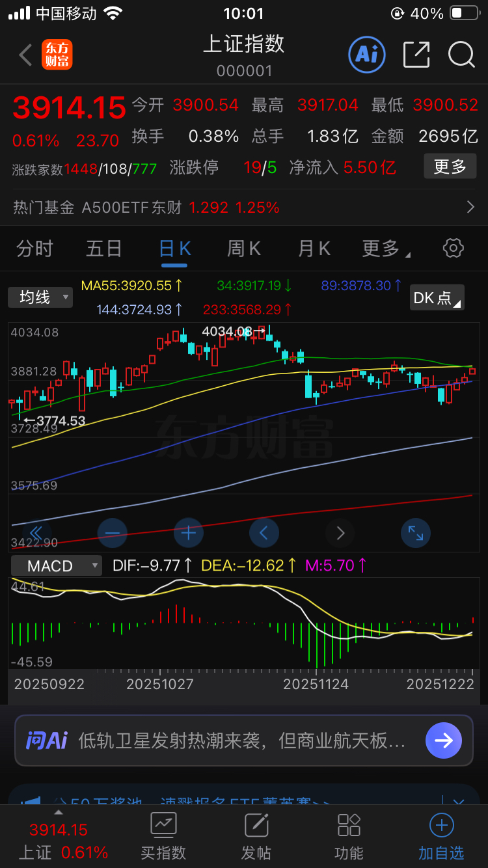Open the search magnifier icon
488x868 pixels.
(461, 55)
